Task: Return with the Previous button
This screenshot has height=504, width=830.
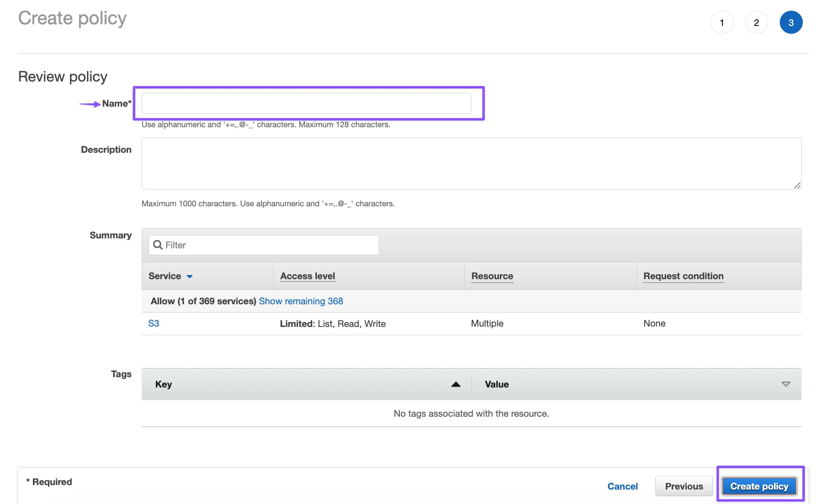Action: pos(684,486)
